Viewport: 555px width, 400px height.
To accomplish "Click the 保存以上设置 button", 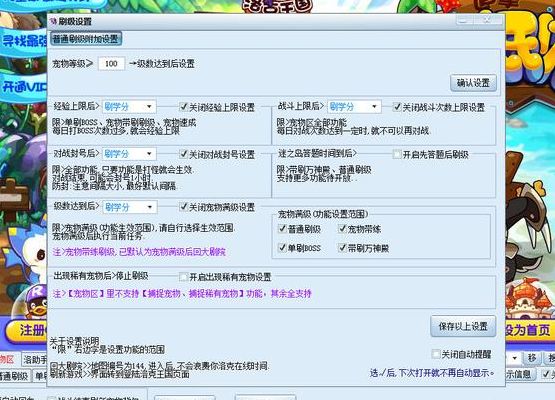I will (463, 326).
